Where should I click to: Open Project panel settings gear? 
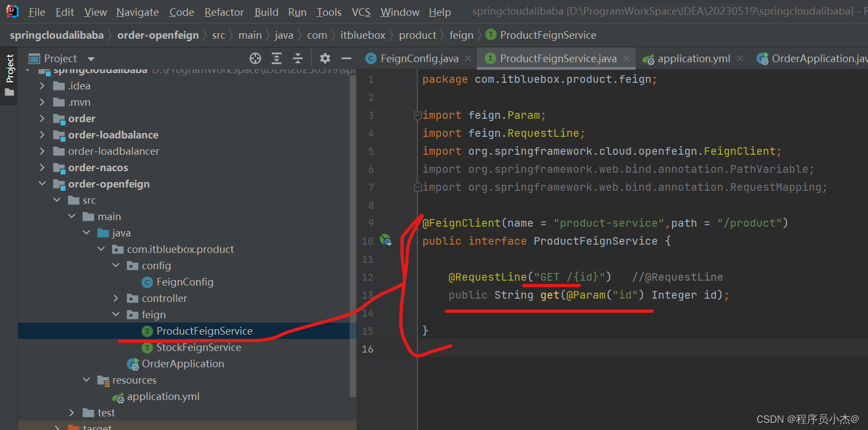(325, 58)
